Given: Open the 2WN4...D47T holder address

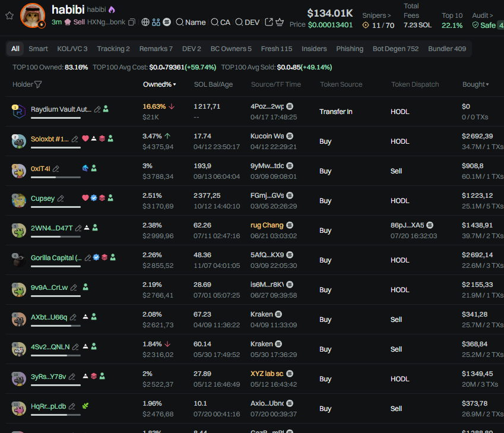Looking at the screenshot, I should coord(52,228).
